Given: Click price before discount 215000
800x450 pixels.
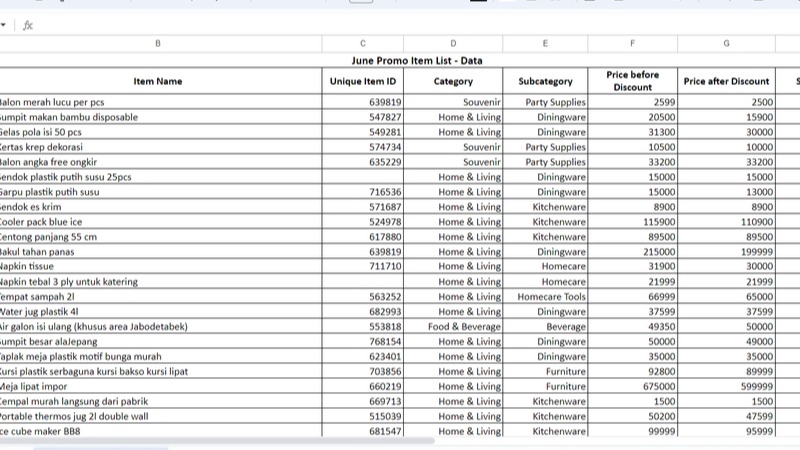Looking at the screenshot, I should [x=633, y=252].
